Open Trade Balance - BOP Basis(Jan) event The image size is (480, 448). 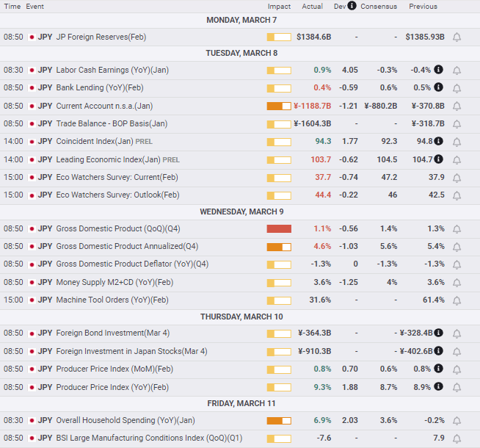click(112, 123)
